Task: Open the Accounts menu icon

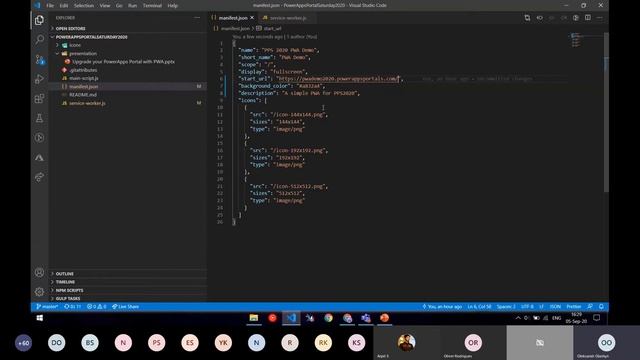Action: (39, 272)
